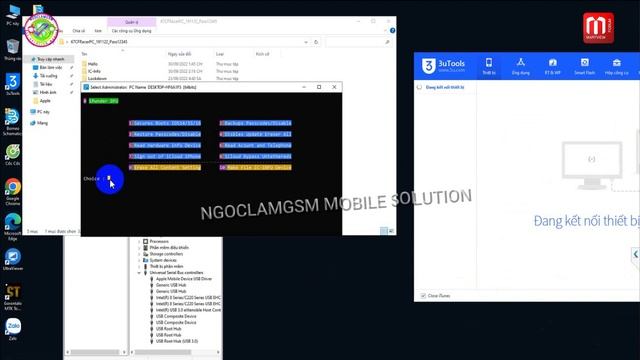The image size is (640, 360).
Task: Open the Hộp công cụ toolbox in 3uTools
Action: pyautogui.click(x=616, y=66)
